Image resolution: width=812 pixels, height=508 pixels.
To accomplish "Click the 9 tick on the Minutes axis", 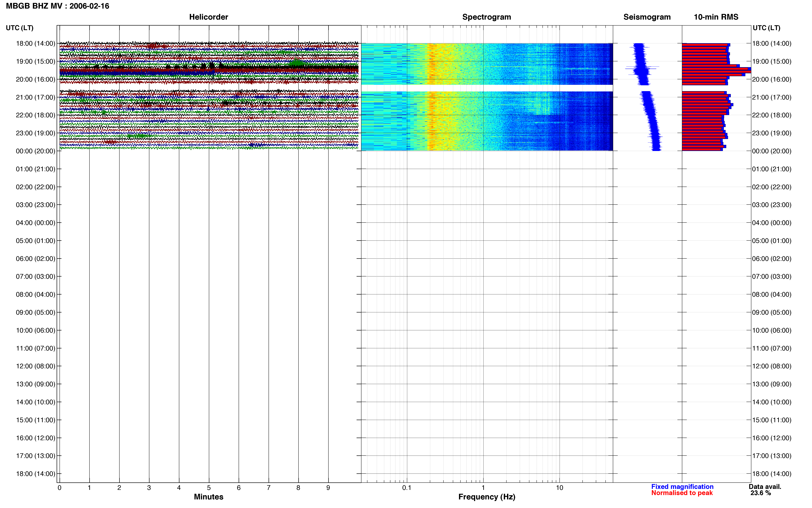I will pyautogui.click(x=328, y=488).
